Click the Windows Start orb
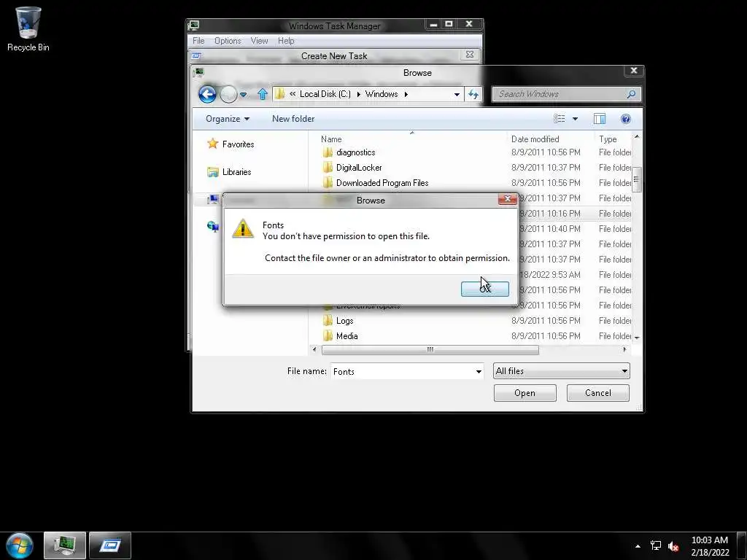This screenshot has width=747, height=560. pyautogui.click(x=20, y=545)
